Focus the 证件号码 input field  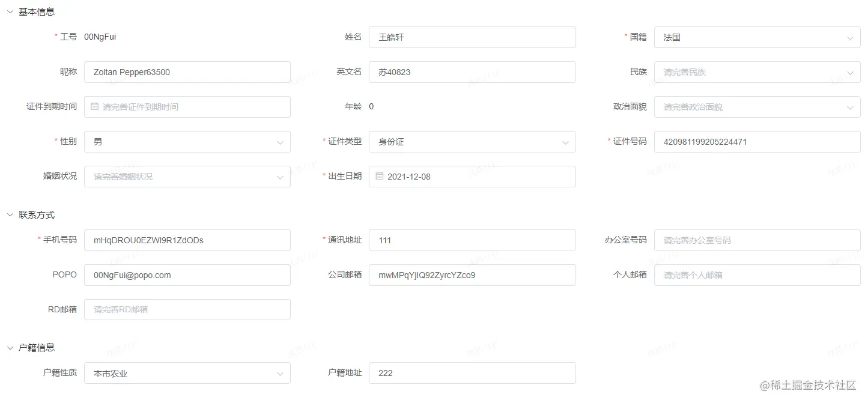point(757,142)
